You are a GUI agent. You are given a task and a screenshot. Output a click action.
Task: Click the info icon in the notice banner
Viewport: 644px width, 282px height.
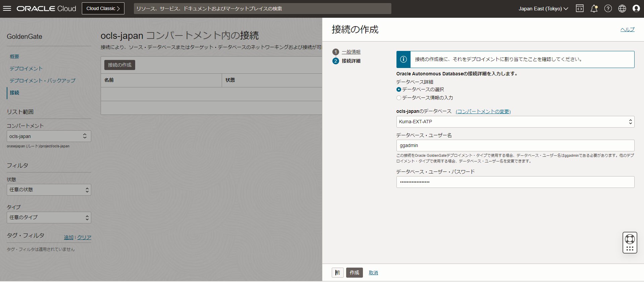(x=404, y=59)
